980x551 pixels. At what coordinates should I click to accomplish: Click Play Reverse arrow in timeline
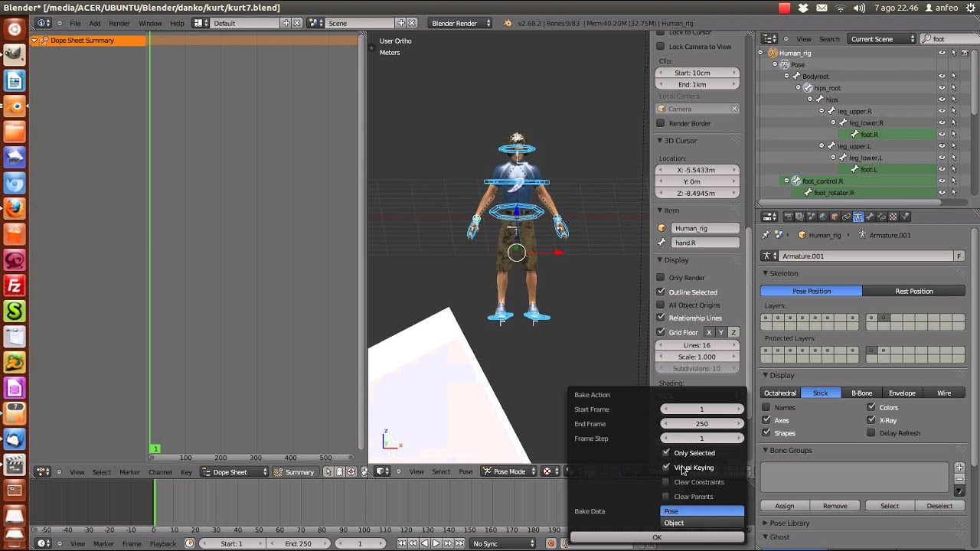pyautogui.click(x=425, y=543)
